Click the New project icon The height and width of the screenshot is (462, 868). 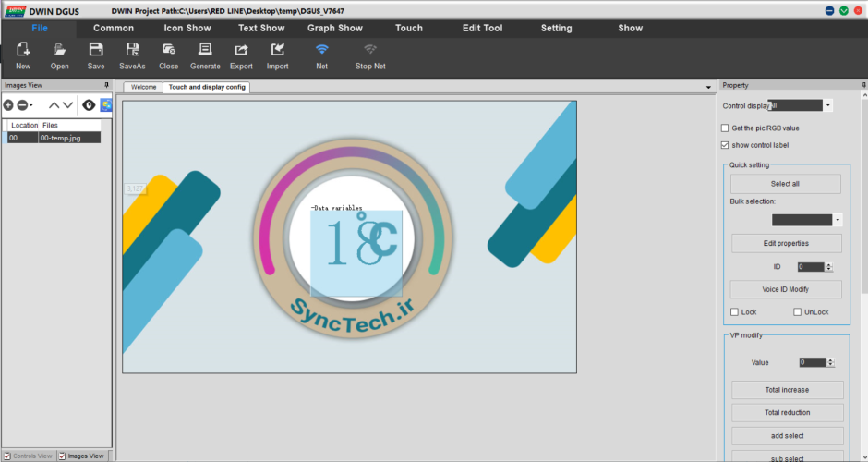point(23,50)
